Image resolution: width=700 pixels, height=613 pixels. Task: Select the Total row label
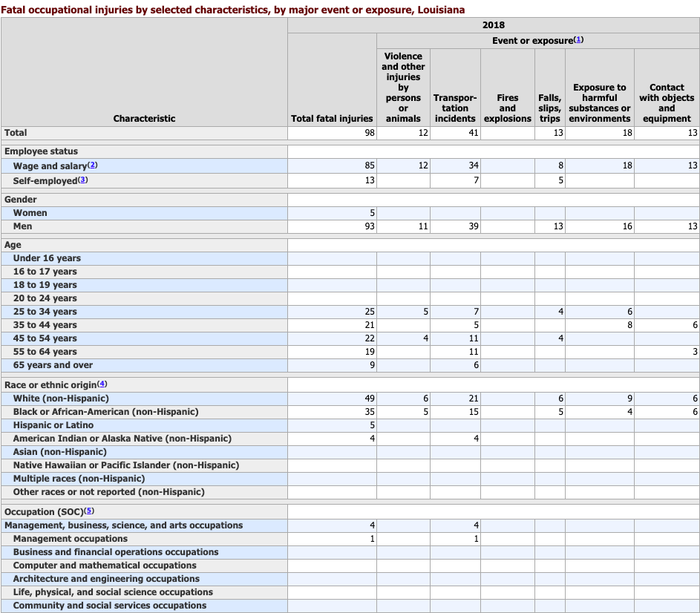(x=16, y=133)
